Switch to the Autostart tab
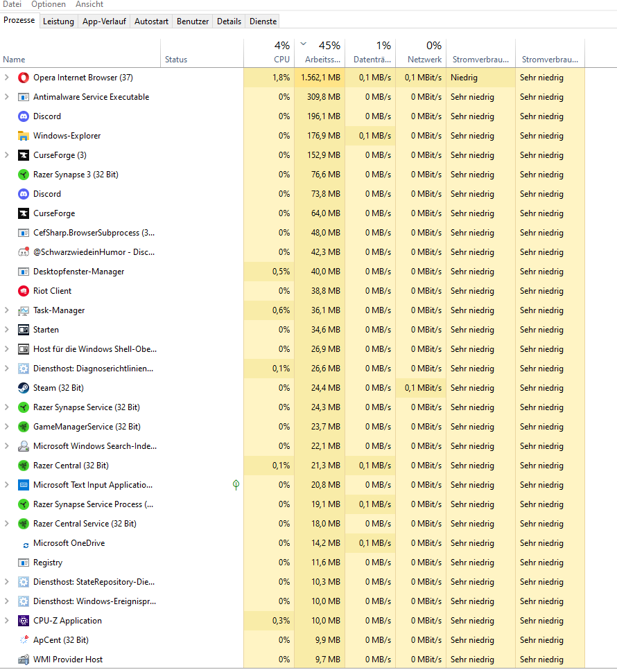Viewport: 617px width, 672px height. coord(151,21)
